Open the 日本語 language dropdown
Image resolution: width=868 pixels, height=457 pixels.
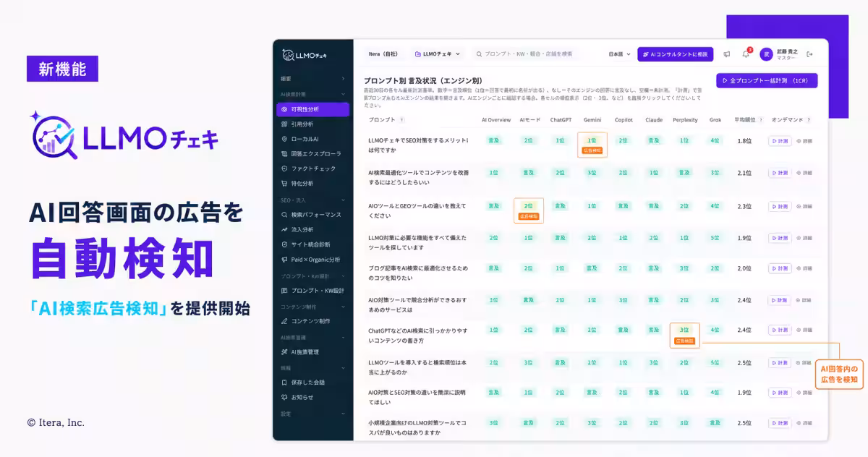[619, 54]
